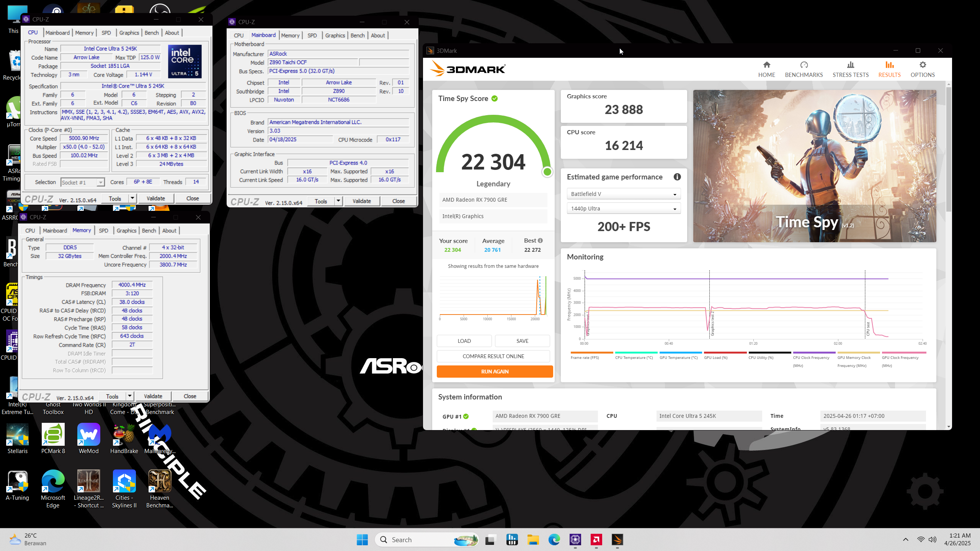Image resolution: width=980 pixels, height=551 pixels.
Task: Click the GPU Clock Frequency legend color
Action: [x=904, y=352]
